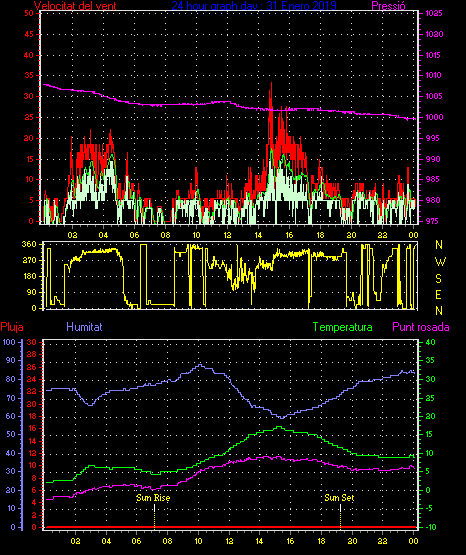The height and width of the screenshot is (555, 466).
Task: Click the -5 temperature axis value
Action: click(429, 509)
